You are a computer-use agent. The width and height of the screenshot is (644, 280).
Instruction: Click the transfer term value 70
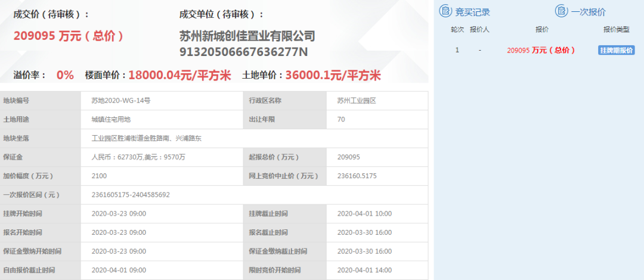(x=341, y=120)
